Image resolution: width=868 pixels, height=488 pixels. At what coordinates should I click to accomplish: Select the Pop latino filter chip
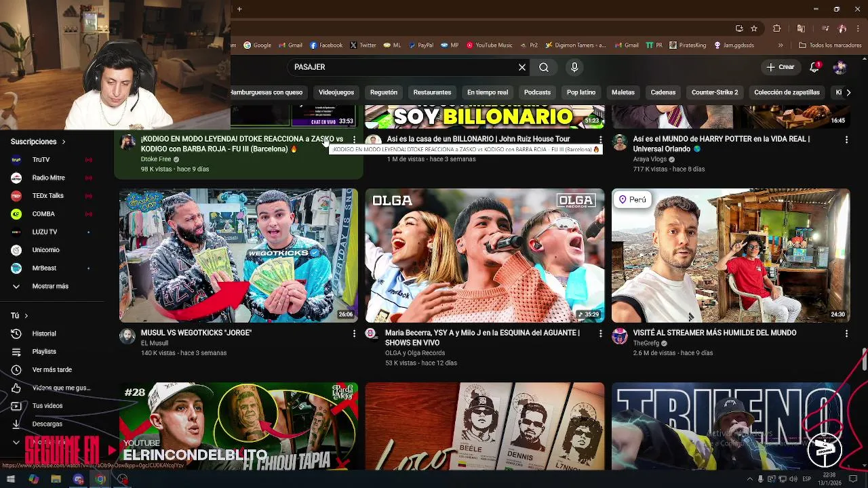[581, 92]
